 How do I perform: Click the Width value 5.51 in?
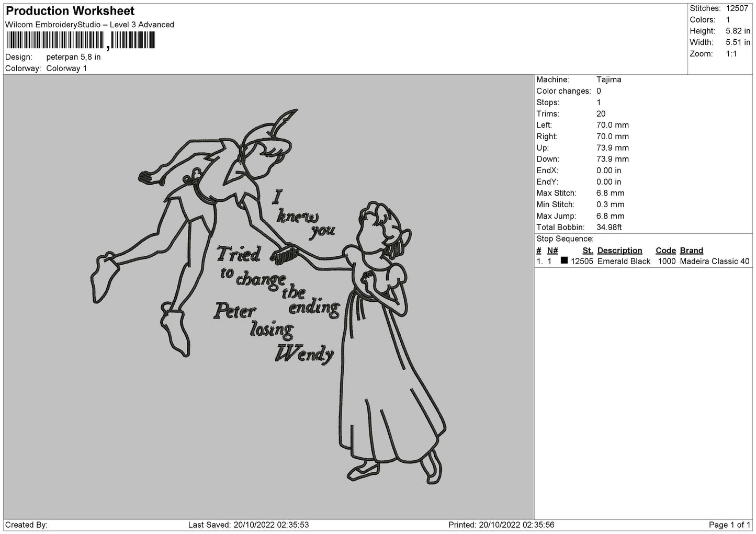tap(738, 42)
